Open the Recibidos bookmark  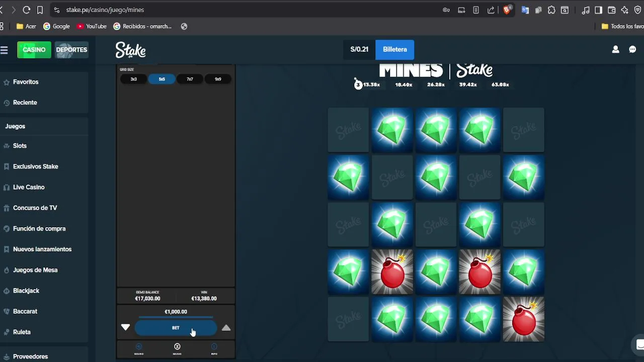tap(142, 26)
